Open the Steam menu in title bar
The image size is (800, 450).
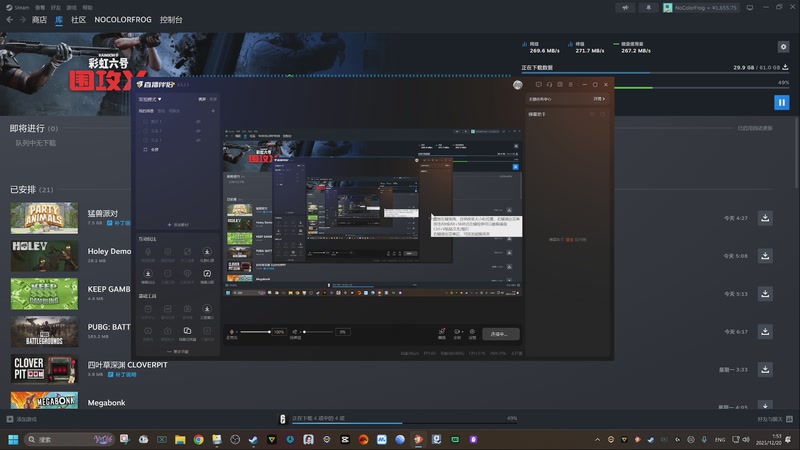tap(18, 7)
